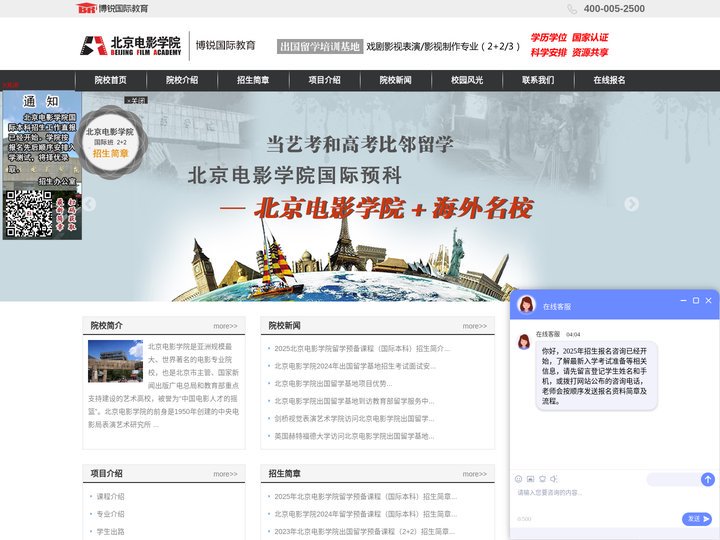Open 院校介绍 in navigation bar
The image size is (720, 540).
click(182, 80)
